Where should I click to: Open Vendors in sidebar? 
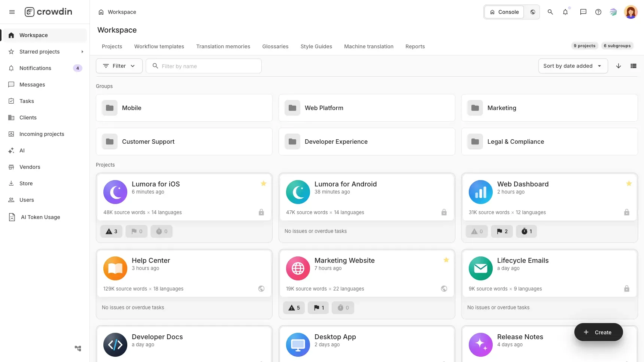(x=45, y=167)
